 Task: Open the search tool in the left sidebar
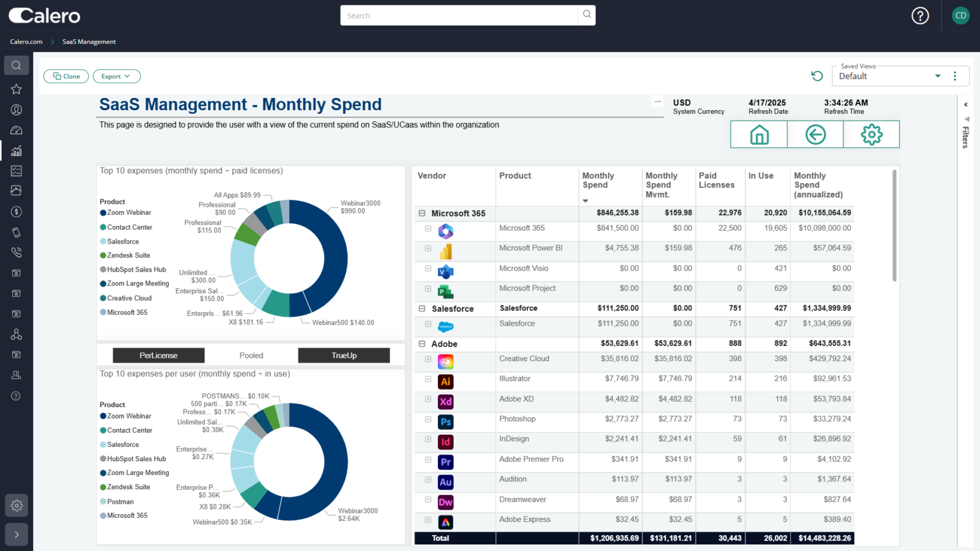(17, 66)
